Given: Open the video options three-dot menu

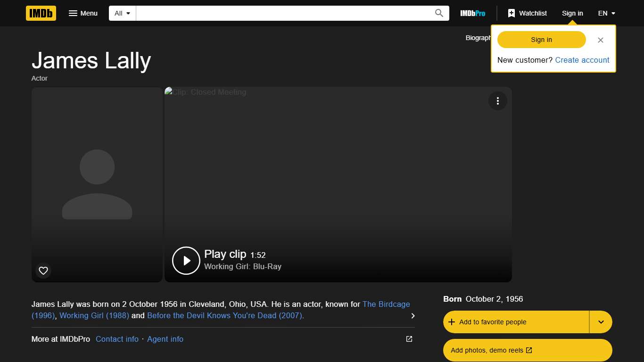Looking at the screenshot, I should pos(498,101).
